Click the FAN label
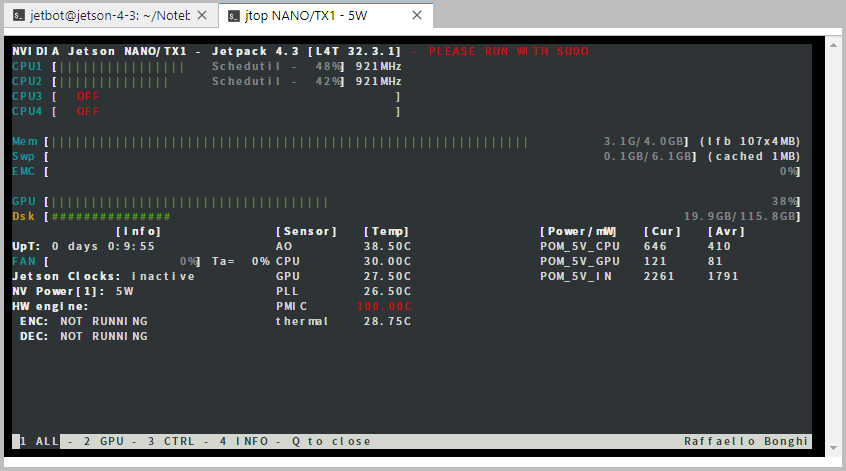The width and height of the screenshot is (846, 471). [24, 262]
